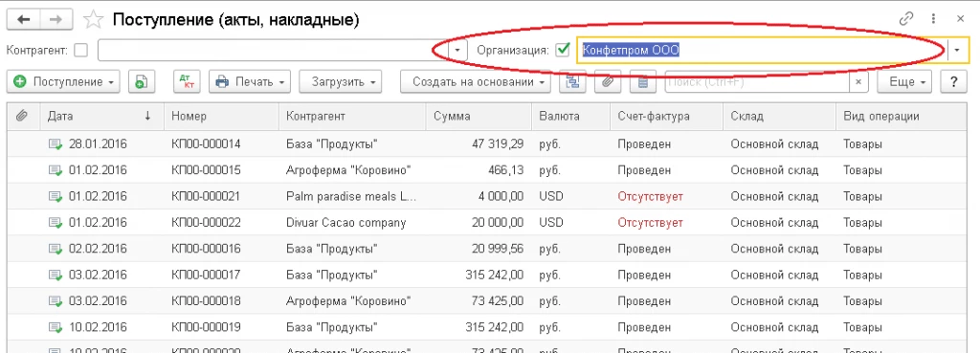
Task: Click the sum 20 999,56
Action: point(498,249)
